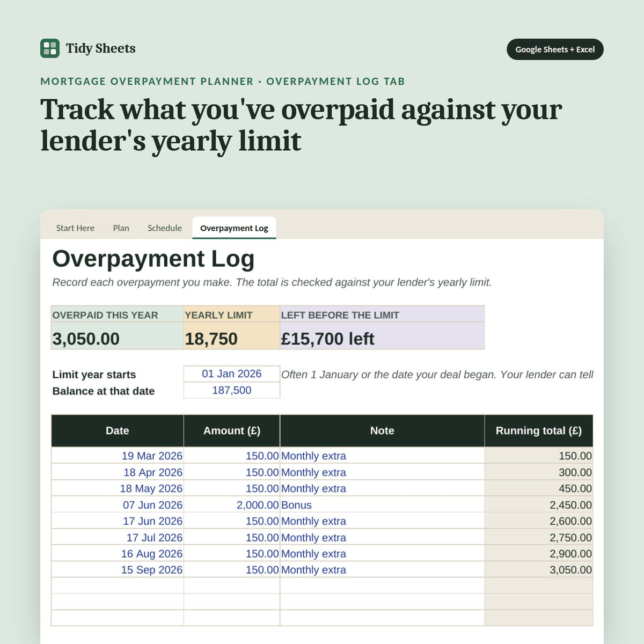Select the 18 May 2026 date cell

118,488
